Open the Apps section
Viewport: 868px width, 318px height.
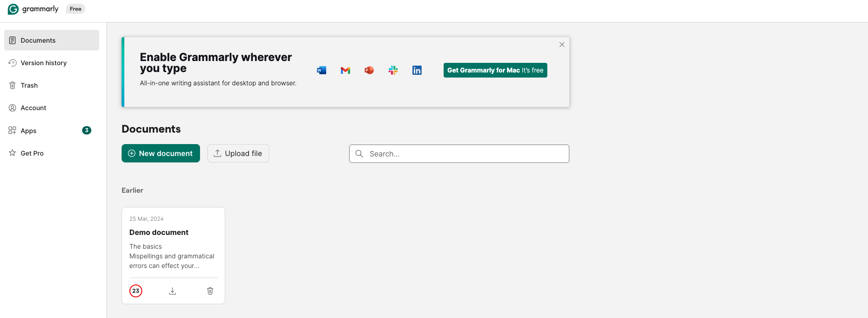tap(51, 130)
